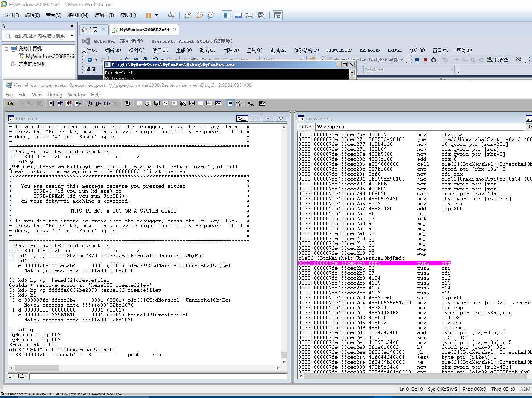Open Visual Studio 分析(N) menu
Image resolution: width=532 pixels, height=398 pixels.
pyautogui.click(x=417, y=50)
